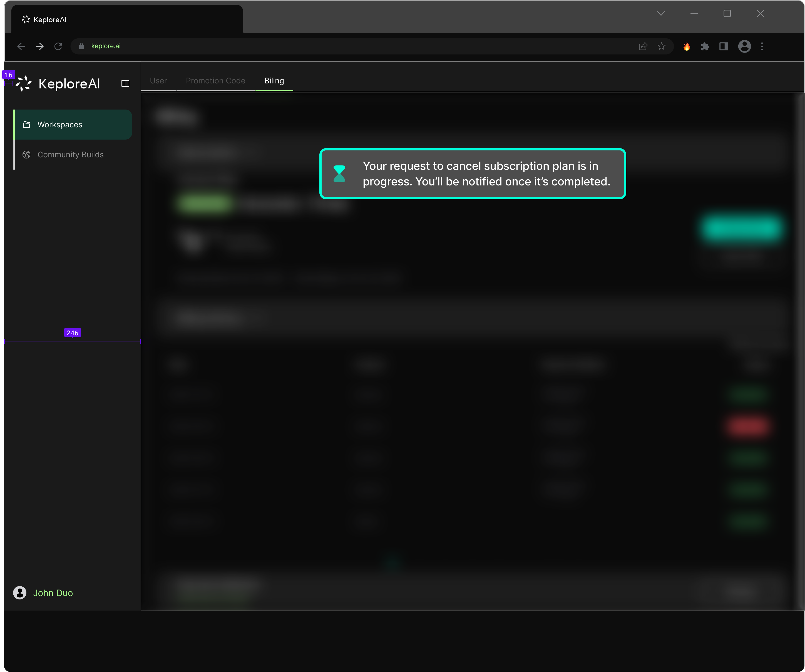
Task: Select the Workspaces folder icon
Action: tap(26, 124)
